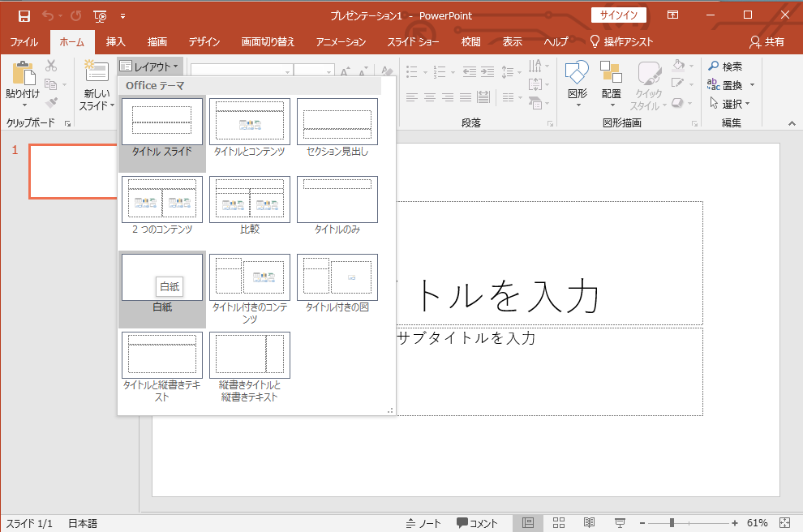The image size is (803, 532).
Task: Toggle the Comments (コメント) pane
Action: point(477,523)
